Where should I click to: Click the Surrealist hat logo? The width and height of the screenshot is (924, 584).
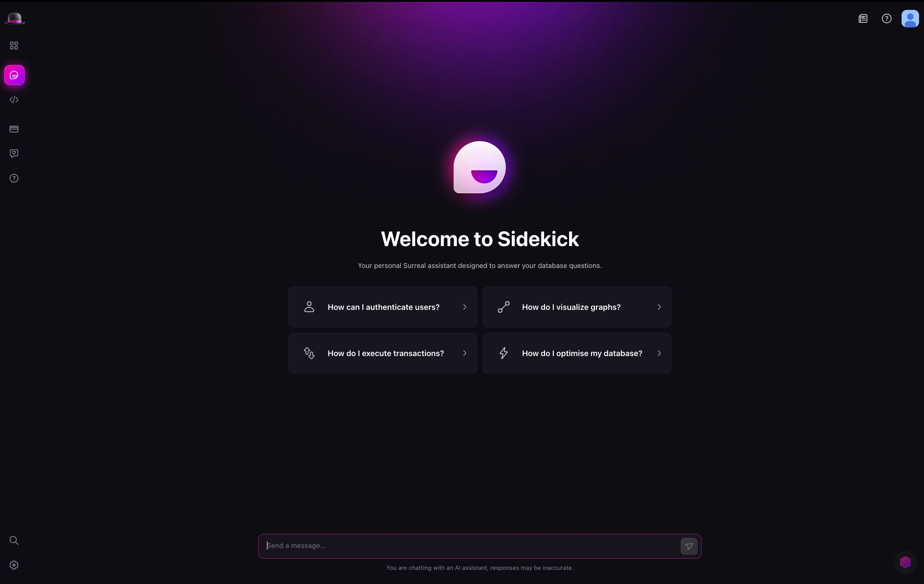tap(14, 18)
